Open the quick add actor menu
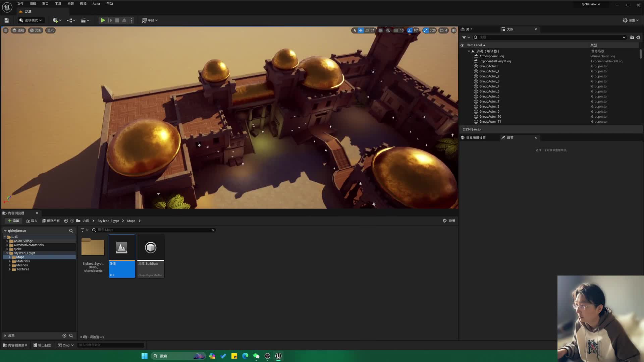644x362 pixels. (57, 20)
